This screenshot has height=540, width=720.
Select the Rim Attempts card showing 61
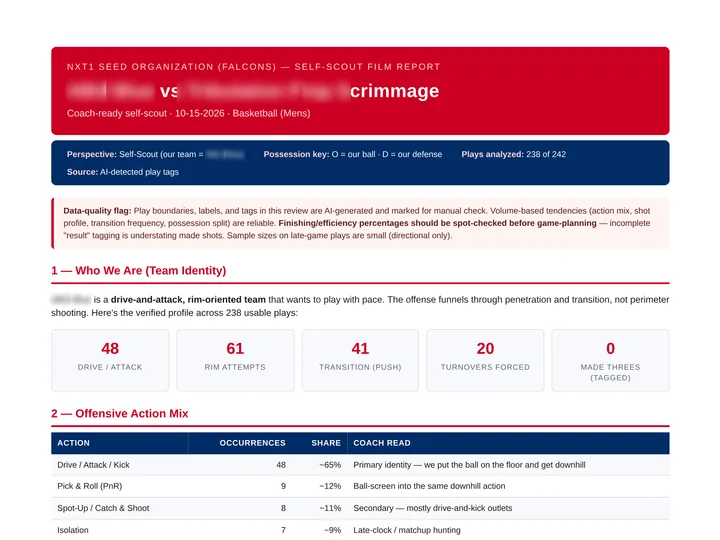point(235,360)
